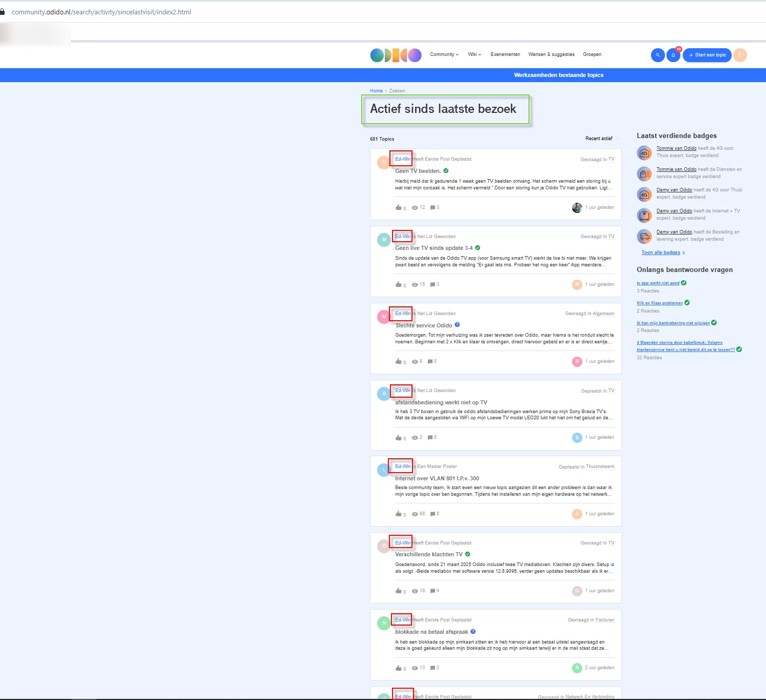Screen dimensions: 766x700
Task: Open topic 'Geen live TV sinds update 3-4'
Action: 434,248
